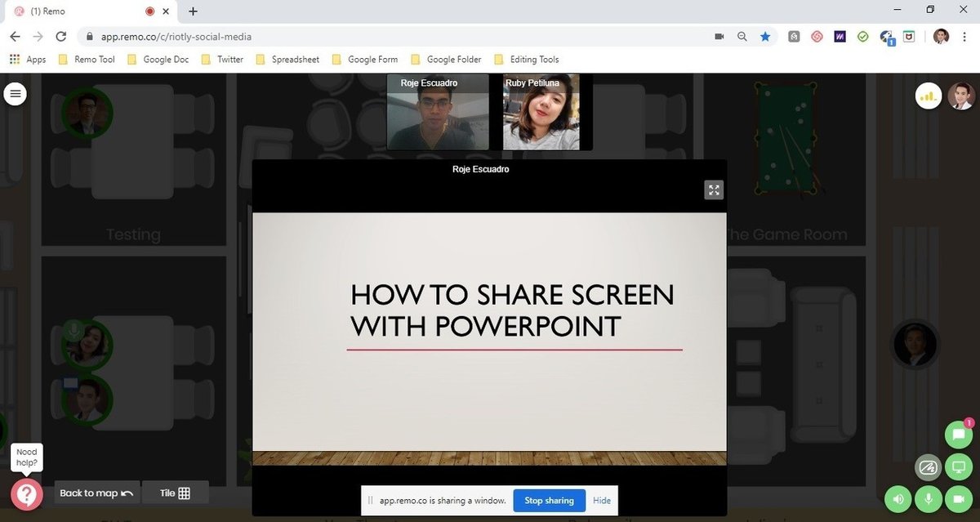Open the chat panel with unread badge
Image resolution: width=980 pixels, height=522 pixels.
[958, 435]
